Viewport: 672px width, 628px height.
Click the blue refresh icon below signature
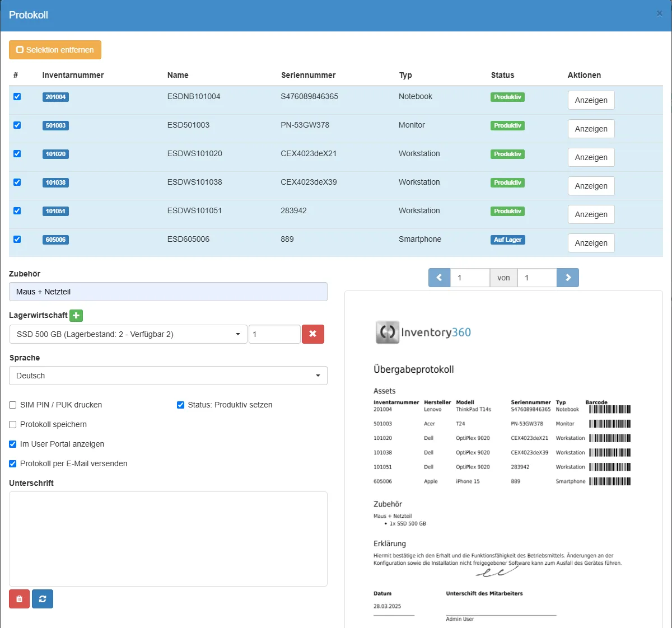click(x=43, y=599)
